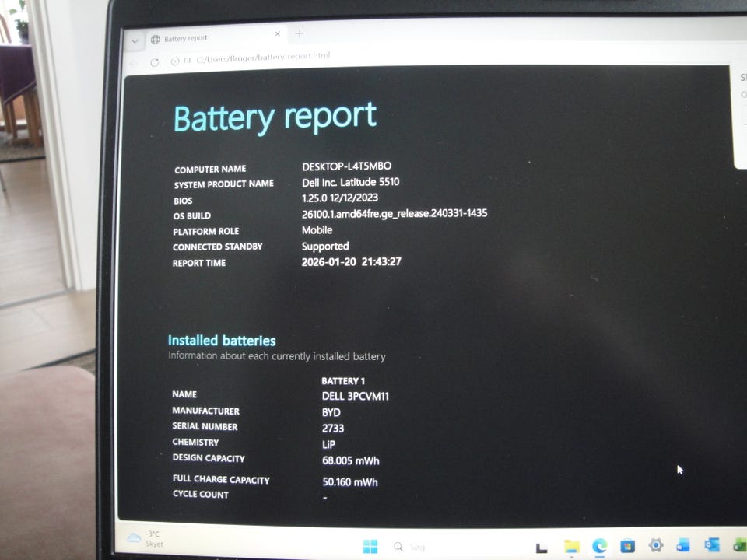This screenshot has height=560, width=747.
Task: View site info icon beside Fil
Action: (175, 61)
